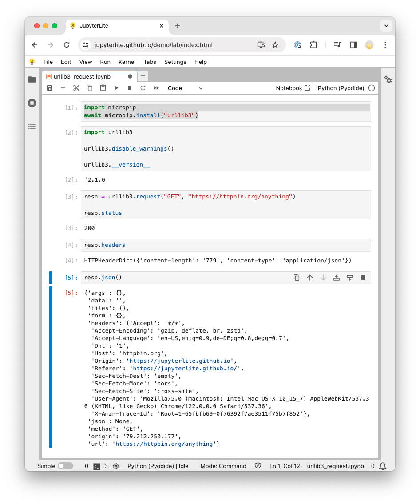Move cell five up with arrow icon
Screen dimensions: 420x504
[310, 278]
